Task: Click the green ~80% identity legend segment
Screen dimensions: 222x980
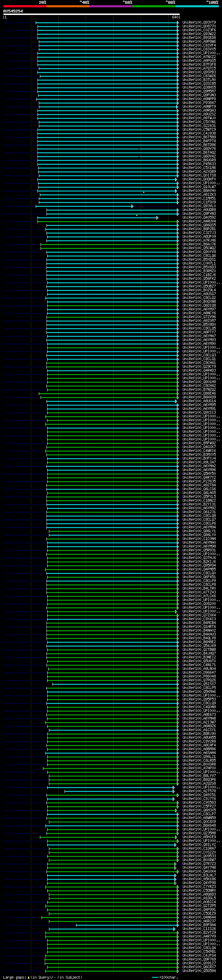Action: click(154, 6)
